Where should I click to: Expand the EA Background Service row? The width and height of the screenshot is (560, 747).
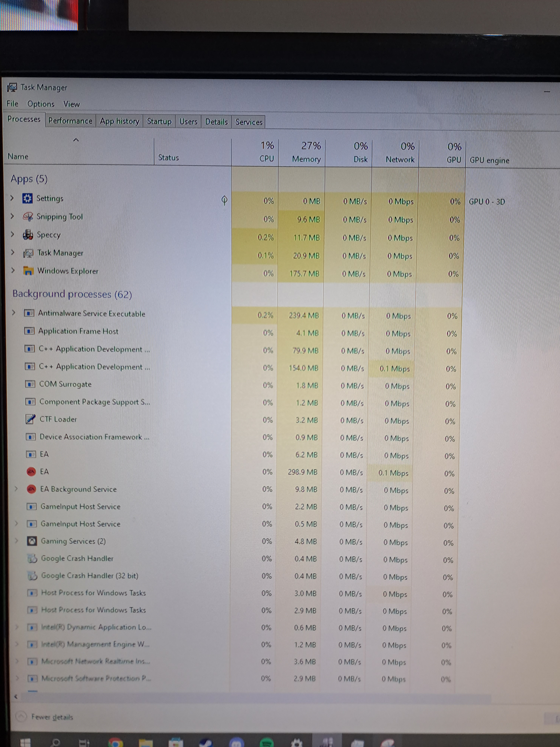16,489
